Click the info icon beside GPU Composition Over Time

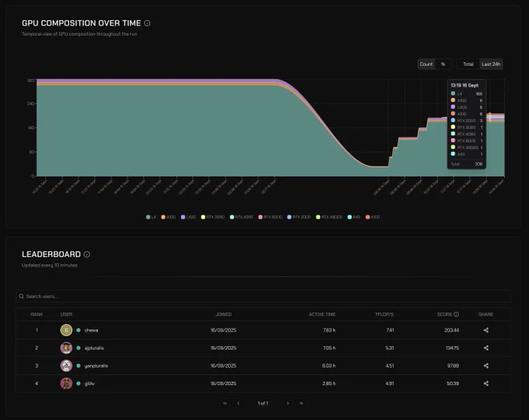pyautogui.click(x=147, y=23)
